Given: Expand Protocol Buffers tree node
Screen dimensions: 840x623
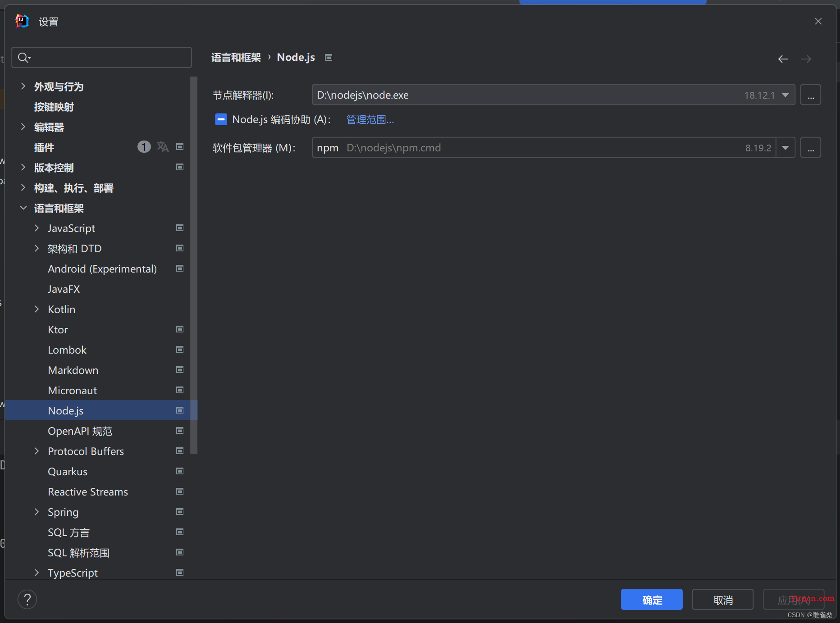Looking at the screenshot, I should click(x=37, y=451).
